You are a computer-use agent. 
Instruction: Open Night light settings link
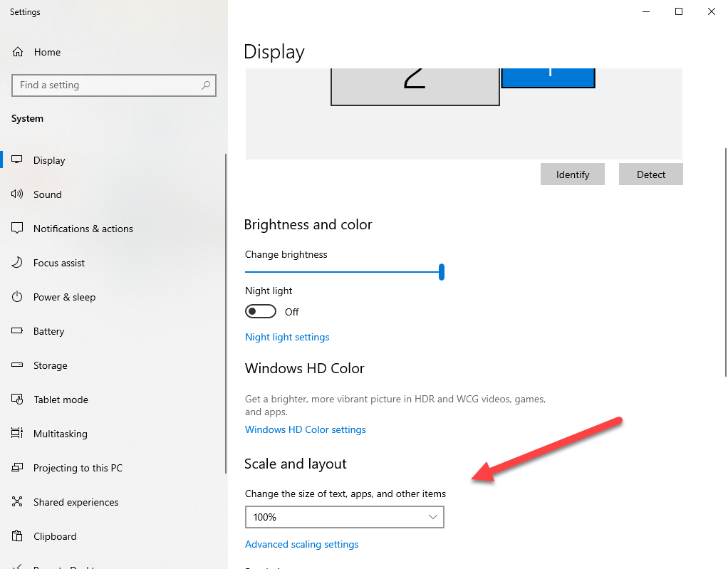click(287, 337)
